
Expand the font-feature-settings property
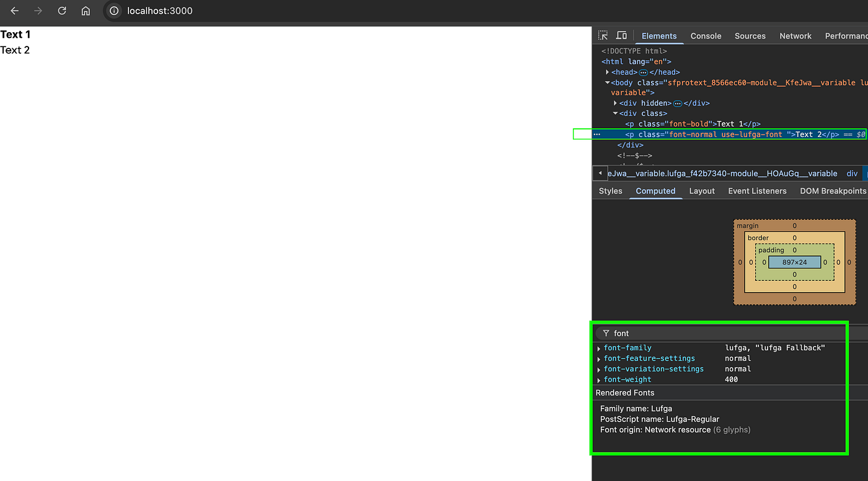599,359
